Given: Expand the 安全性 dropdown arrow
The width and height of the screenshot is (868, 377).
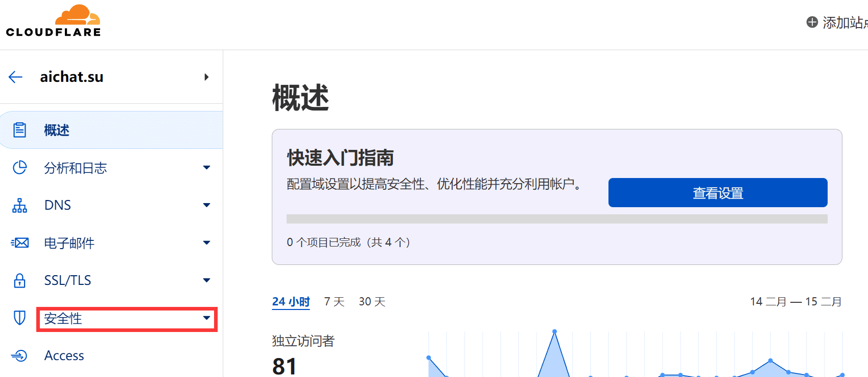Looking at the screenshot, I should click(206, 318).
